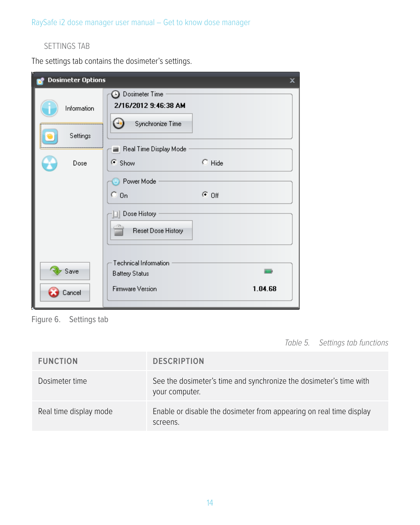Close the Dosimeter Options window

click(292, 81)
